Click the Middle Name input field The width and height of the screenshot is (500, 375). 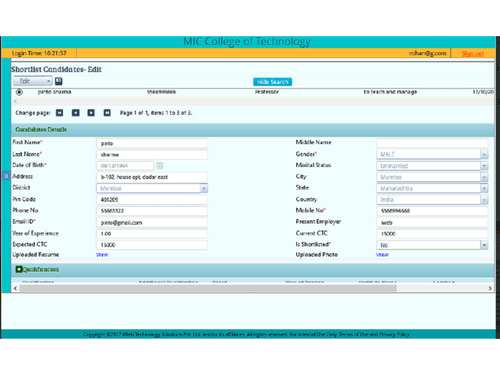click(x=432, y=143)
